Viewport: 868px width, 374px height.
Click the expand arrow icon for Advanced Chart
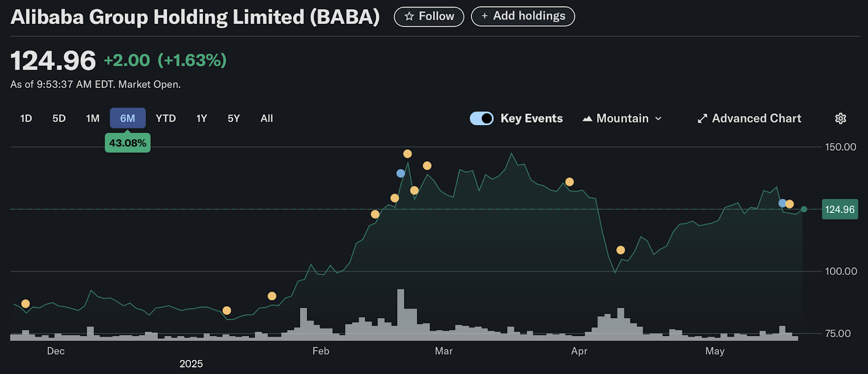[x=703, y=119]
